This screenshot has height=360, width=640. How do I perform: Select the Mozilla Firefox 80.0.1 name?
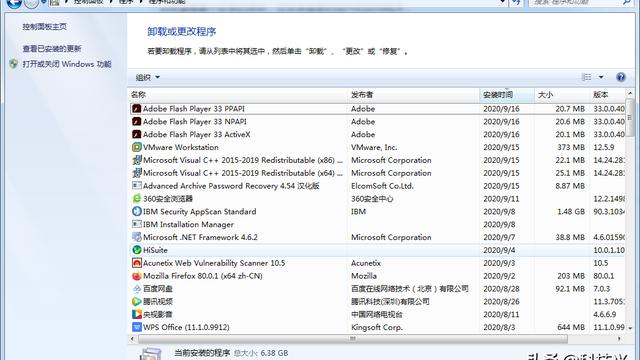[202, 276]
